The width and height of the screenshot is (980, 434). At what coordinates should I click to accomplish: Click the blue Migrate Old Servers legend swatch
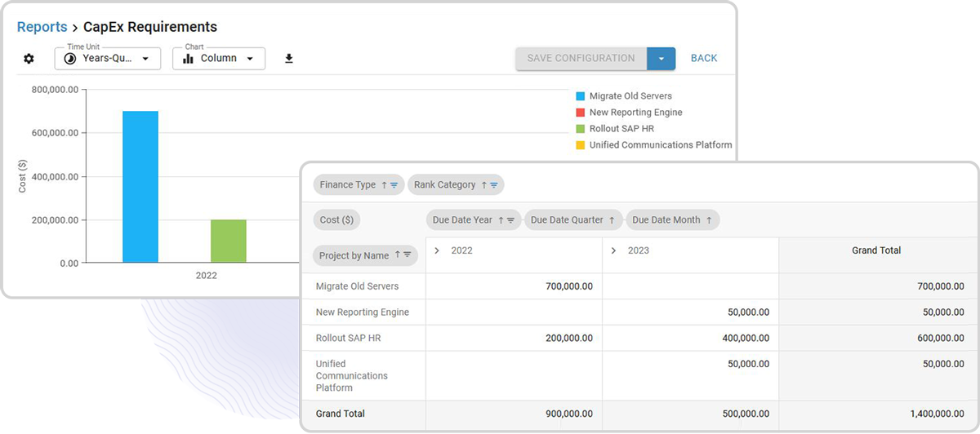tap(580, 96)
